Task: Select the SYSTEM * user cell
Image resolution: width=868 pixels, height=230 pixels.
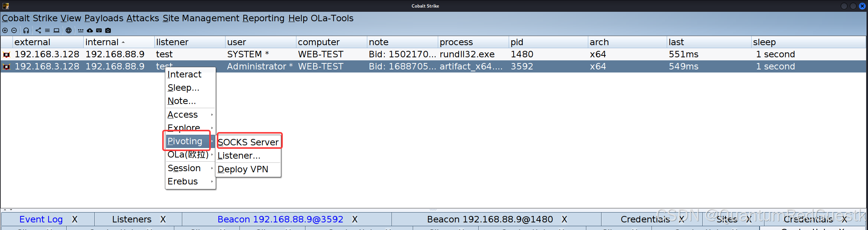Action: (260, 54)
